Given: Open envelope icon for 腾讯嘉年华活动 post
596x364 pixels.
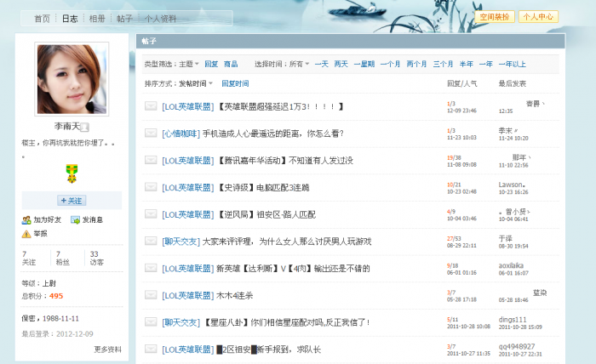Looking at the screenshot, I should (151, 160).
